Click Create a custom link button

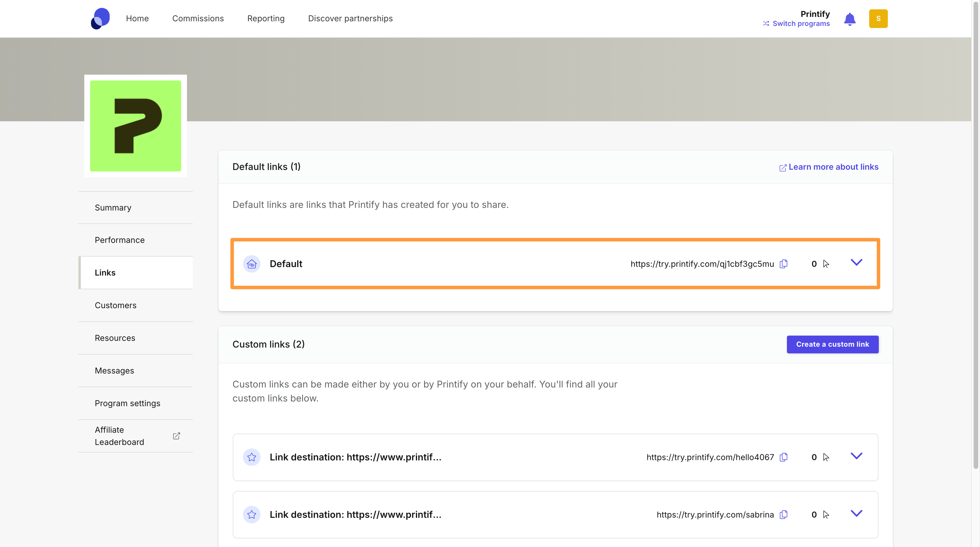click(x=832, y=344)
